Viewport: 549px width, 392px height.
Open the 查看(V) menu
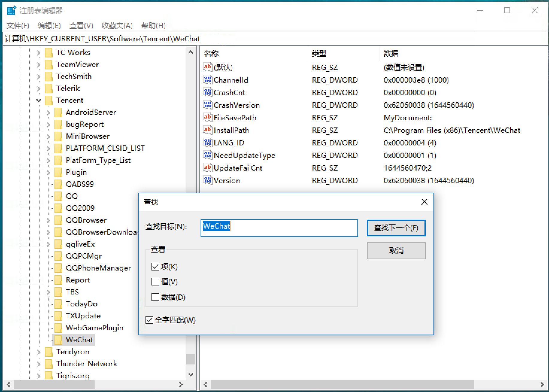(x=81, y=26)
